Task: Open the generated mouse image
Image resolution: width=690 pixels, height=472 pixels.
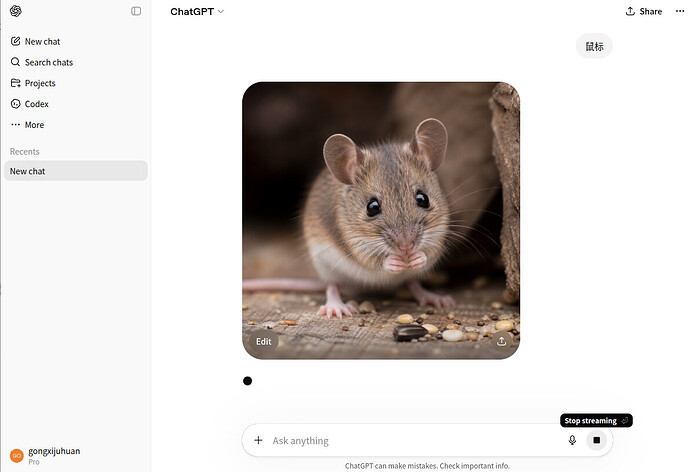Action: point(381,220)
